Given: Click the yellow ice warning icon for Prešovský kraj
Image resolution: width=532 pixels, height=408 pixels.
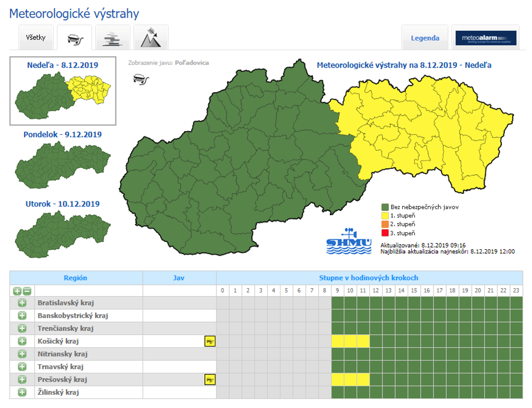Looking at the screenshot, I should 210,380.
